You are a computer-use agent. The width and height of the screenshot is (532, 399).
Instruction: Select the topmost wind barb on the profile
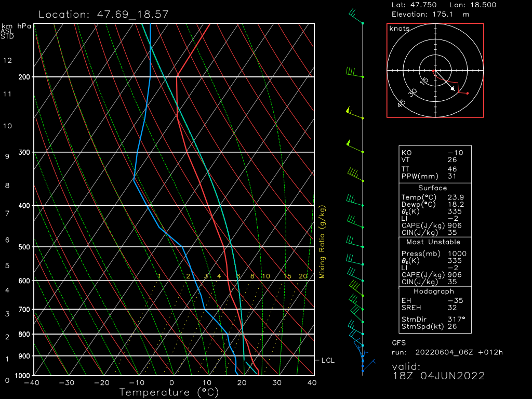point(356,17)
